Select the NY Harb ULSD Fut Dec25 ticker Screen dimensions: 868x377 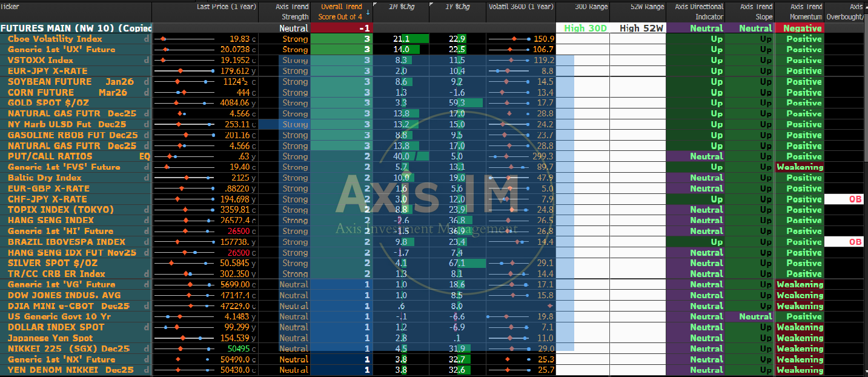click(67, 124)
